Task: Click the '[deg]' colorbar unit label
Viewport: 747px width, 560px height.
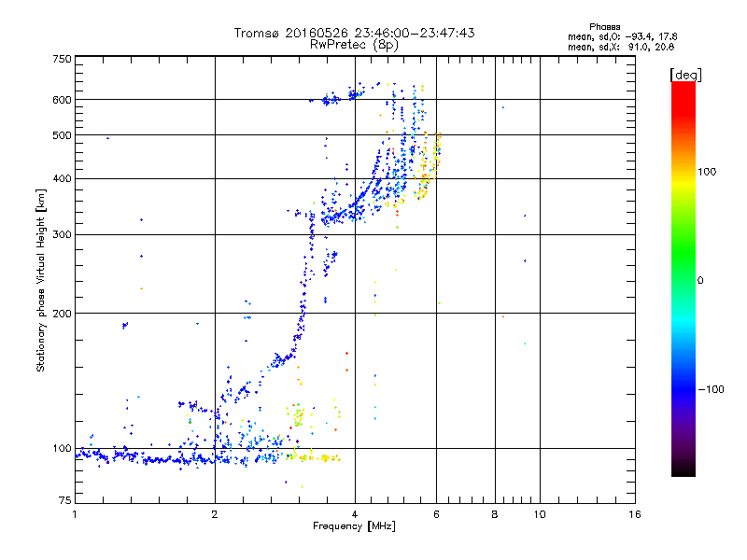Action: (x=685, y=75)
